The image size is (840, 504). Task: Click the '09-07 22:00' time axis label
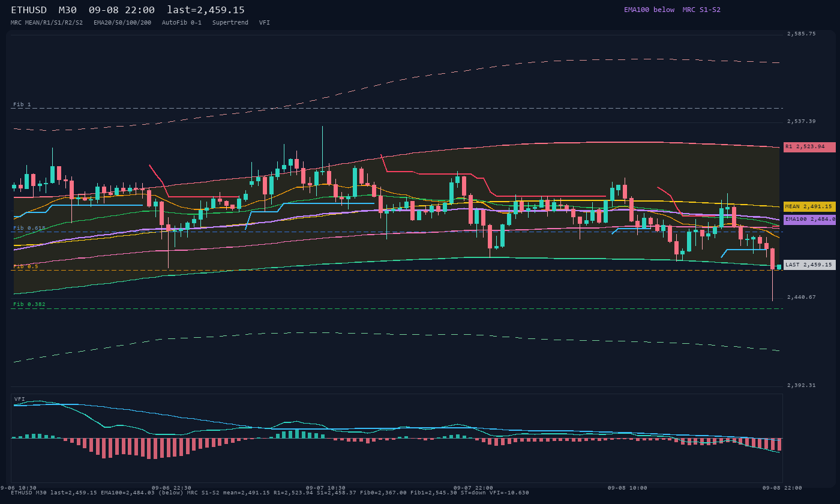(473, 488)
